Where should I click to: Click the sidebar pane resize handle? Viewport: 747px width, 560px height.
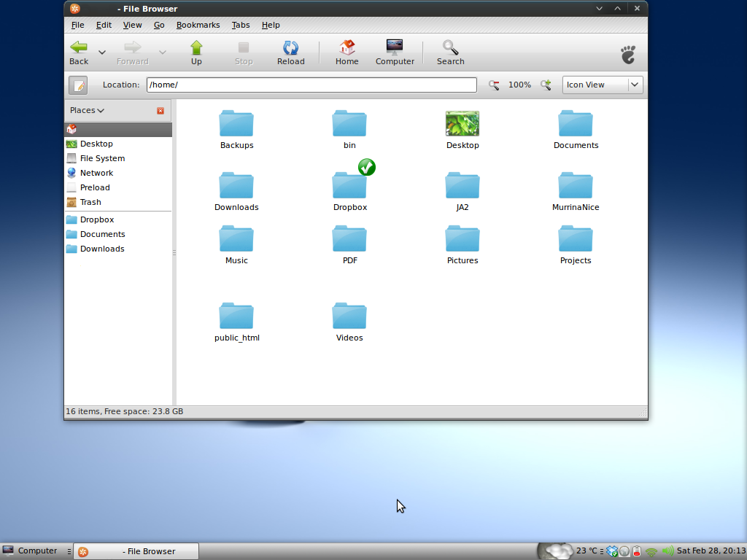point(174,252)
